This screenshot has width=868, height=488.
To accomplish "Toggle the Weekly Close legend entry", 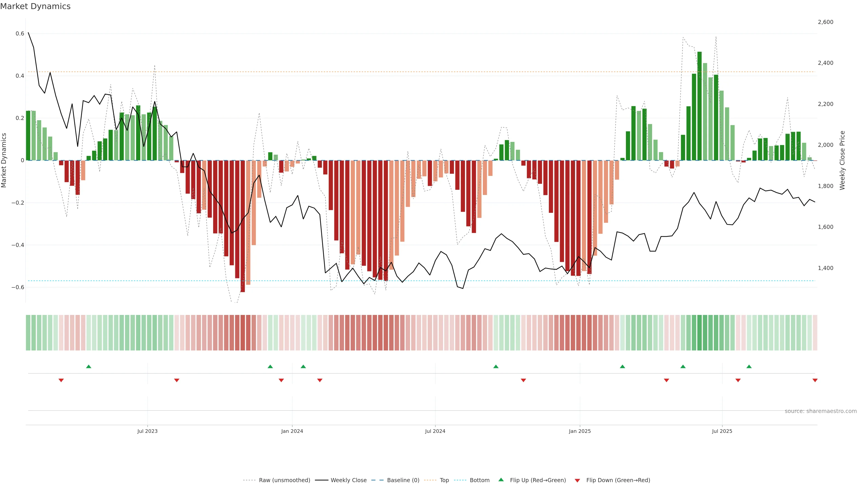I will pyautogui.click(x=348, y=480).
